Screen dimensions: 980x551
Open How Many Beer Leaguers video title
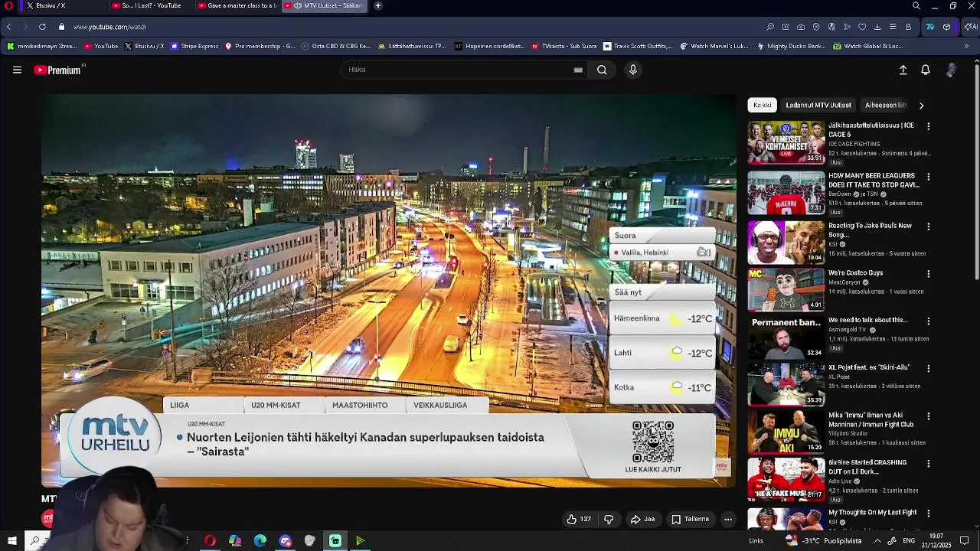click(874, 181)
